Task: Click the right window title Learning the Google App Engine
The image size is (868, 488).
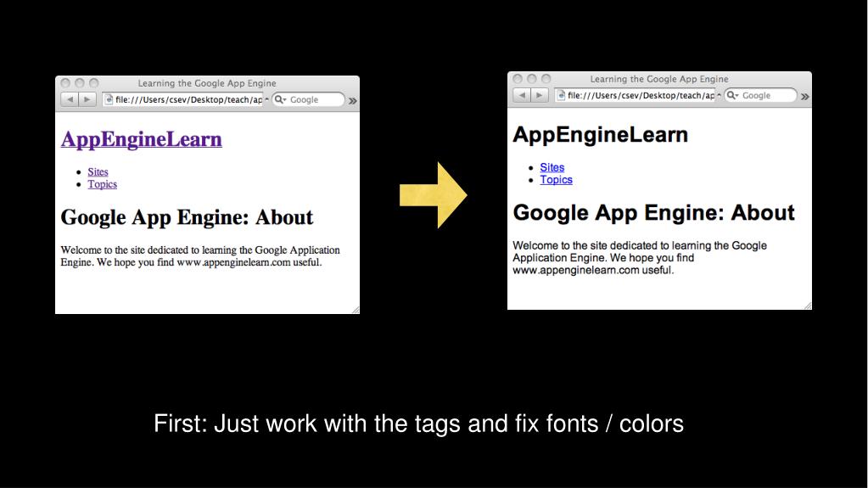Action: click(659, 79)
